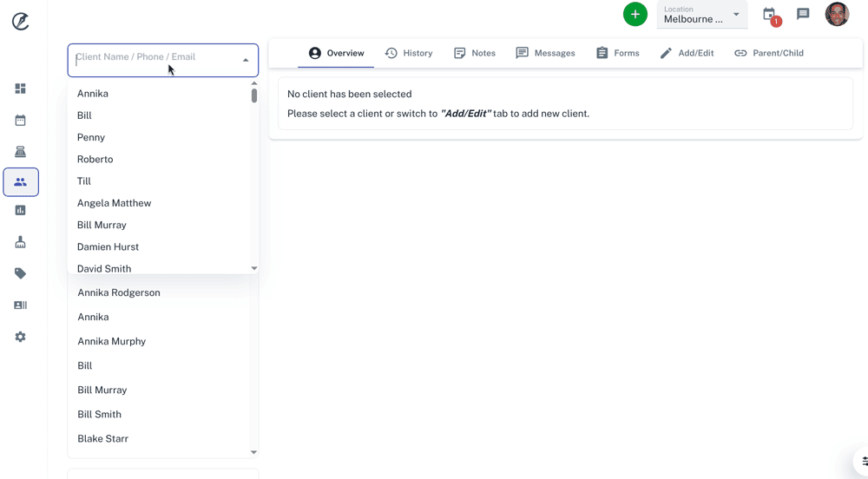Click the green add new button
Screen dimensions: 868x479
click(635, 14)
